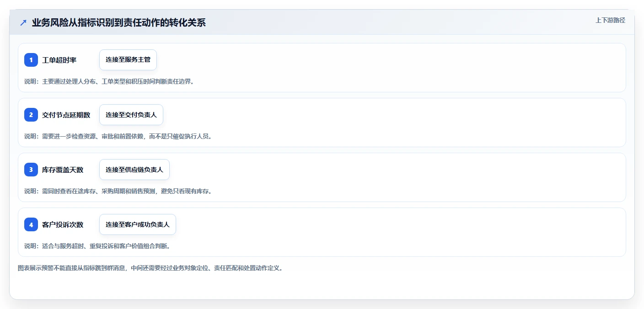
Task: Click the note about 服务超时、重复投诉和客户价值
Action: point(97,246)
